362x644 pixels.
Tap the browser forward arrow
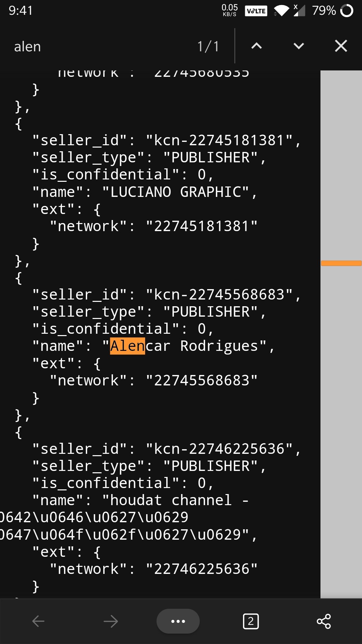pos(111,621)
